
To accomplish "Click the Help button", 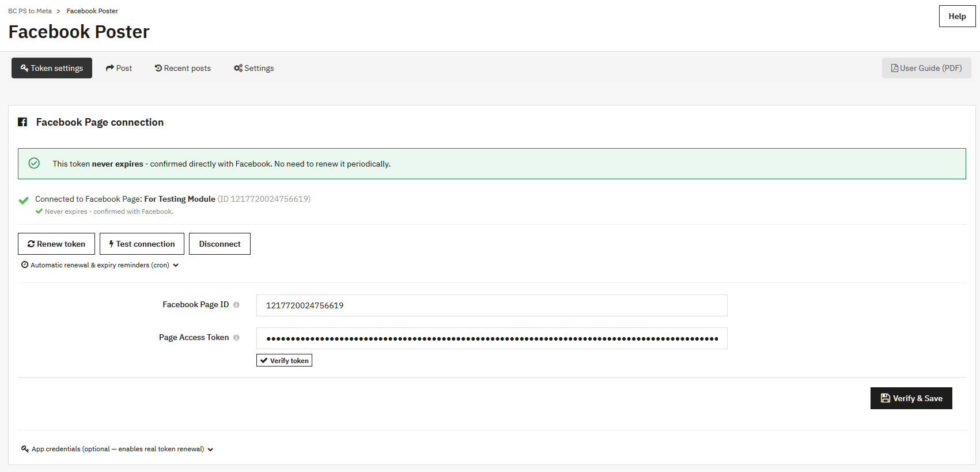I will tap(957, 16).
